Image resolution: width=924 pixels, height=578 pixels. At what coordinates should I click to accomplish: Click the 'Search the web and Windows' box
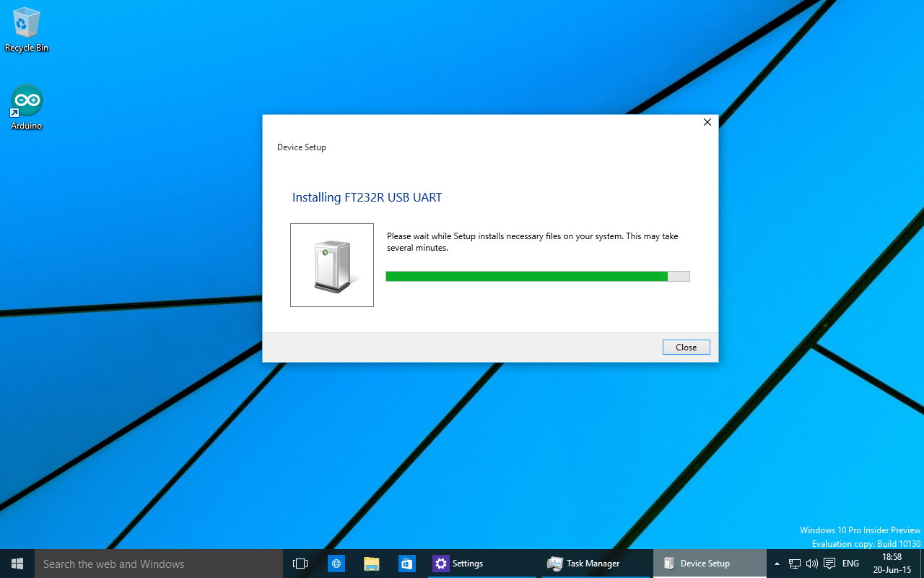click(158, 564)
